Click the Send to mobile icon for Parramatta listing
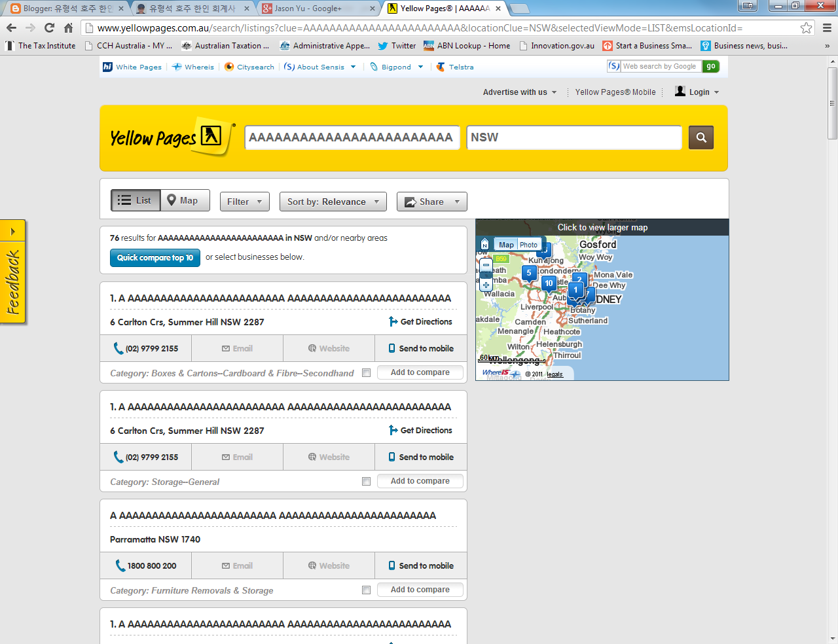Image resolution: width=838 pixels, height=644 pixels. (391, 565)
